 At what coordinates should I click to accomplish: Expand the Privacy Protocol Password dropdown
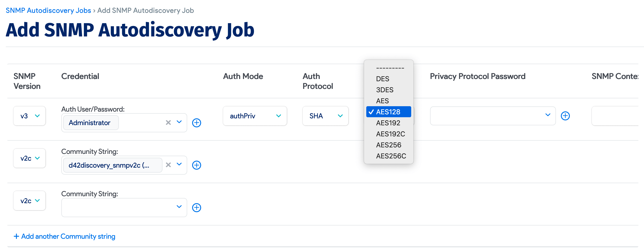tap(548, 116)
